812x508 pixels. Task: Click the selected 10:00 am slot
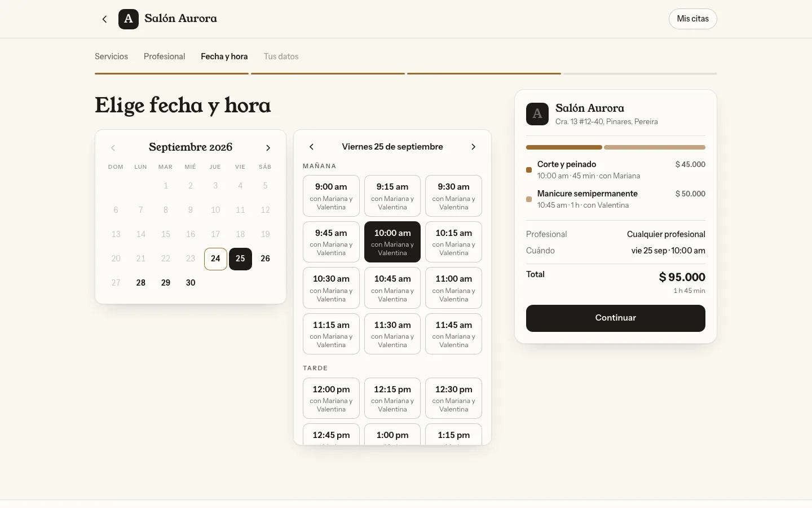click(392, 242)
